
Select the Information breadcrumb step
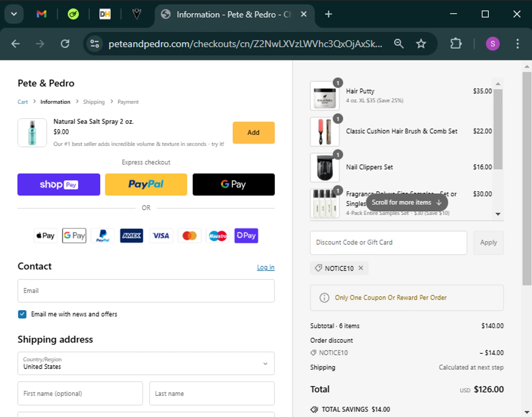pos(55,102)
